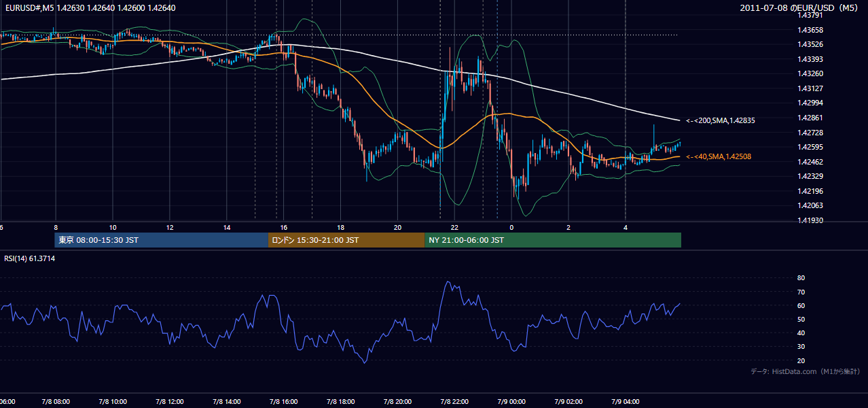Viewport: 868px width, 408px height.
Task: Click price axis value 1.43658
Action: click(x=810, y=30)
